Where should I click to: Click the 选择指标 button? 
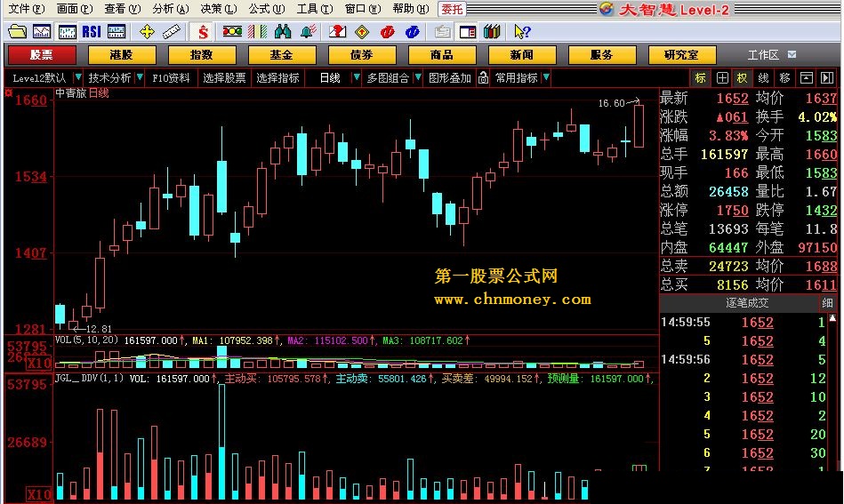click(277, 78)
